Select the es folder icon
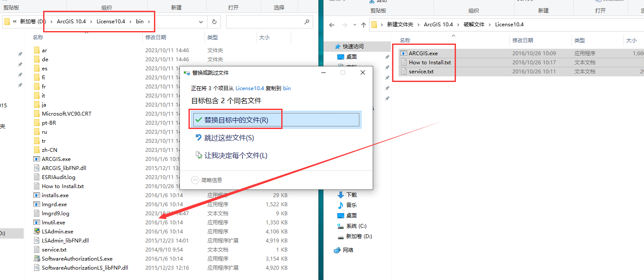Viewport: 644px width, 280px height. (x=37, y=69)
